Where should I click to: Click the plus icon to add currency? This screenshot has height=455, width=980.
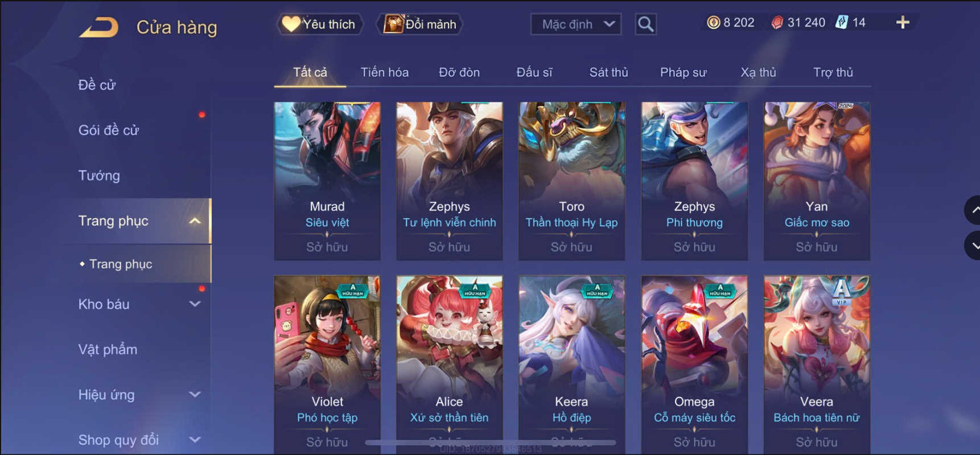click(903, 23)
